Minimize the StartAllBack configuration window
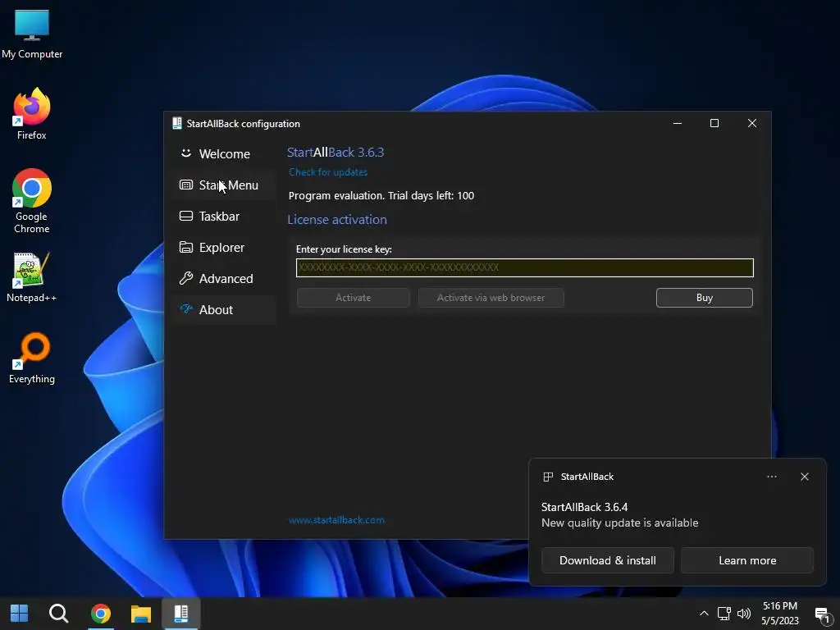The image size is (840, 630). (677, 123)
